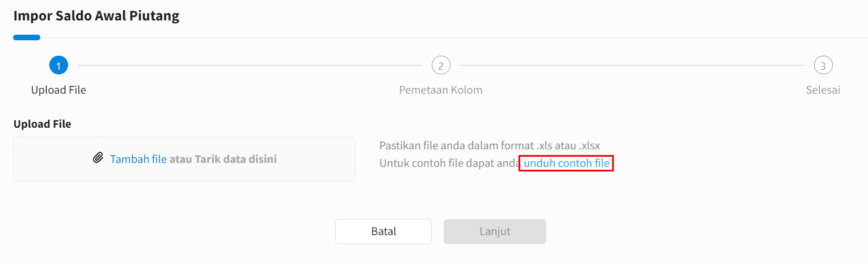Image resolution: width=868 pixels, height=264 pixels.
Task: Select the step 2 circle indicator
Action: pos(441,65)
